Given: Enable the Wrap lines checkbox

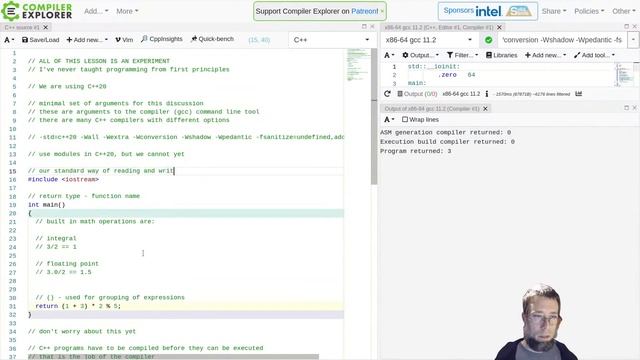Looking at the screenshot, I should 405,120.
